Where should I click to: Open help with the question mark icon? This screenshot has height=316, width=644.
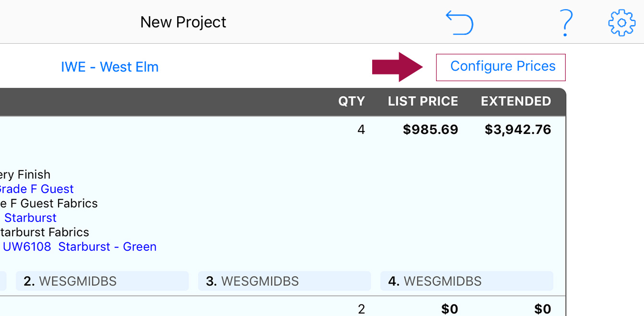coord(567,23)
